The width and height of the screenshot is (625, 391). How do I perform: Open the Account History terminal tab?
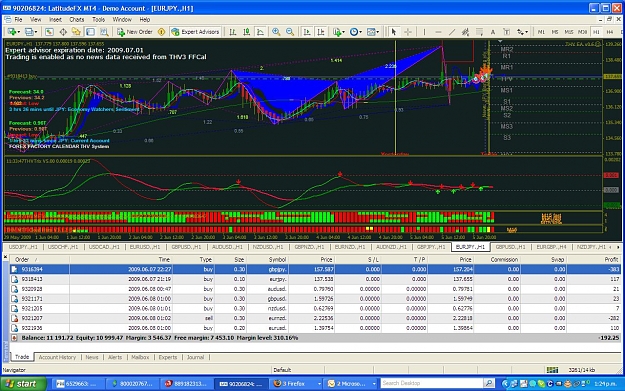coord(57,357)
